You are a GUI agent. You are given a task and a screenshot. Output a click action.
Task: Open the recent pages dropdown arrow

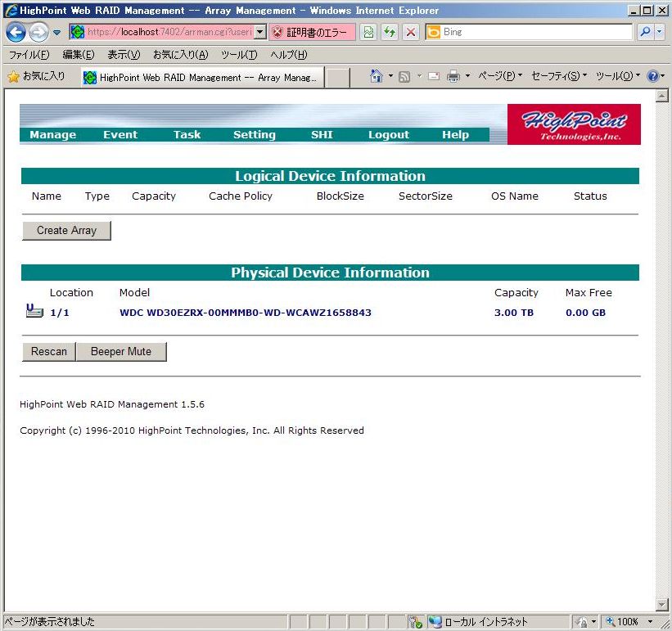56,33
